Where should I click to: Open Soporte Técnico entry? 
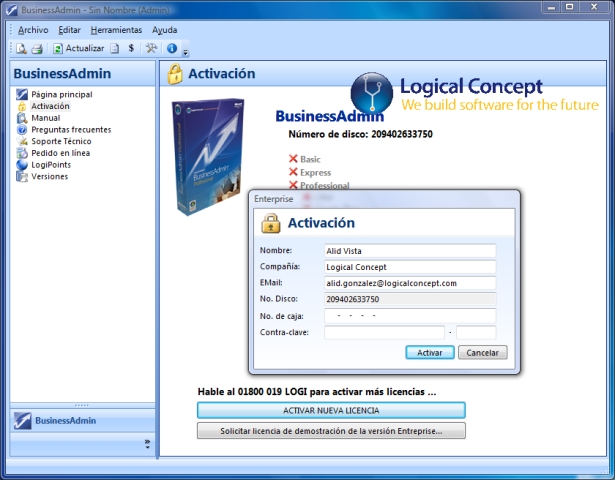click(x=61, y=141)
